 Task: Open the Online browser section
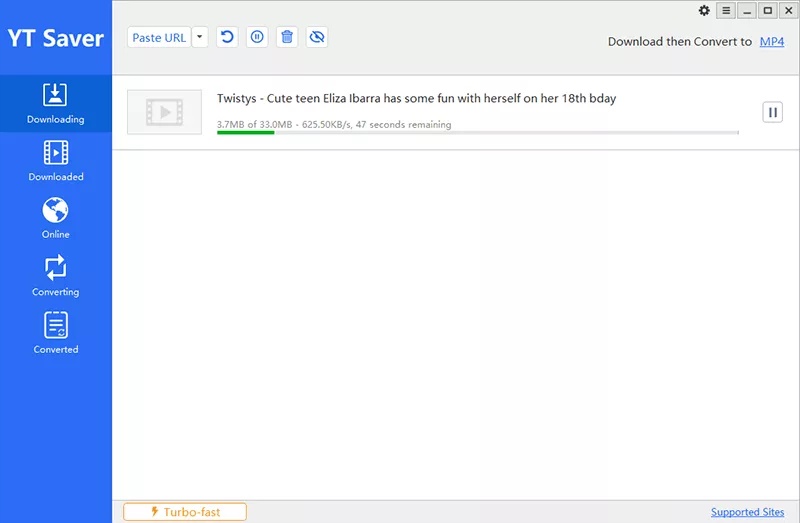point(56,218)
